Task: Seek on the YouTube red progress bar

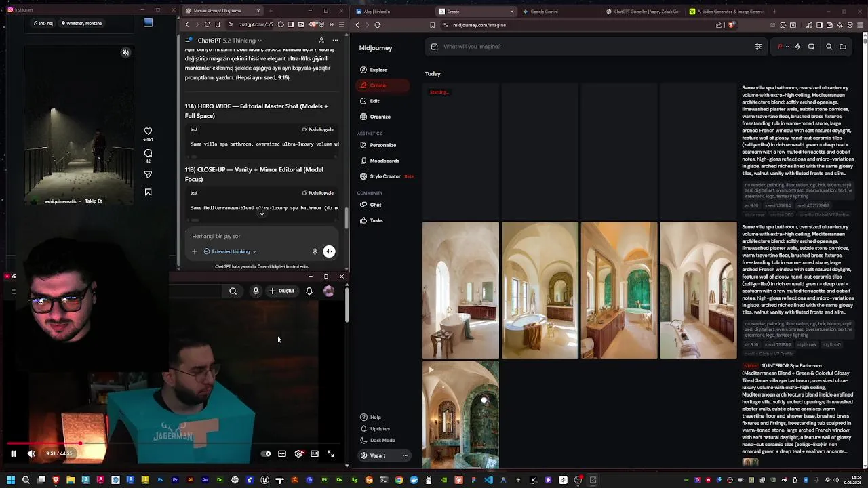Action: click(173, 444)
